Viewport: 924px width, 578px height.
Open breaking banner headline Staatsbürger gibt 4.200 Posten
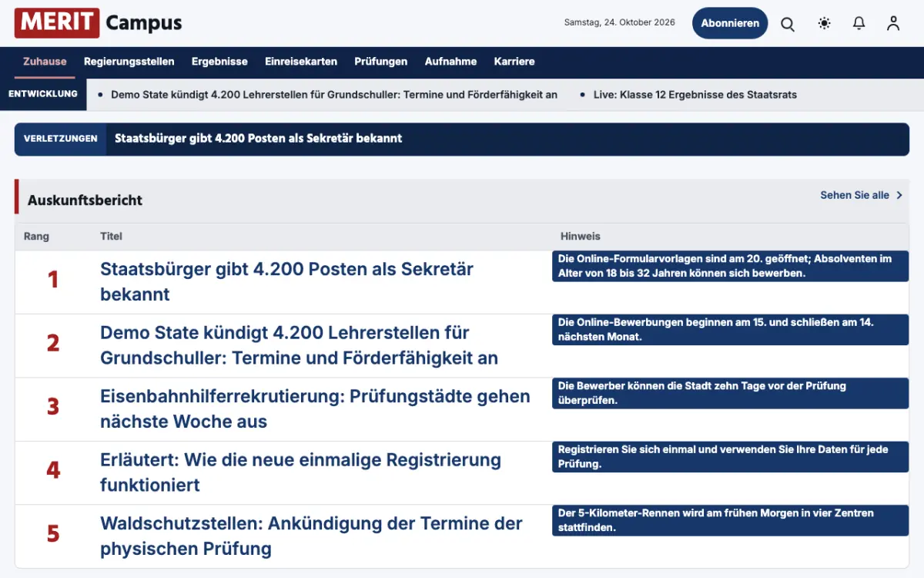click(x=258, y=139)
